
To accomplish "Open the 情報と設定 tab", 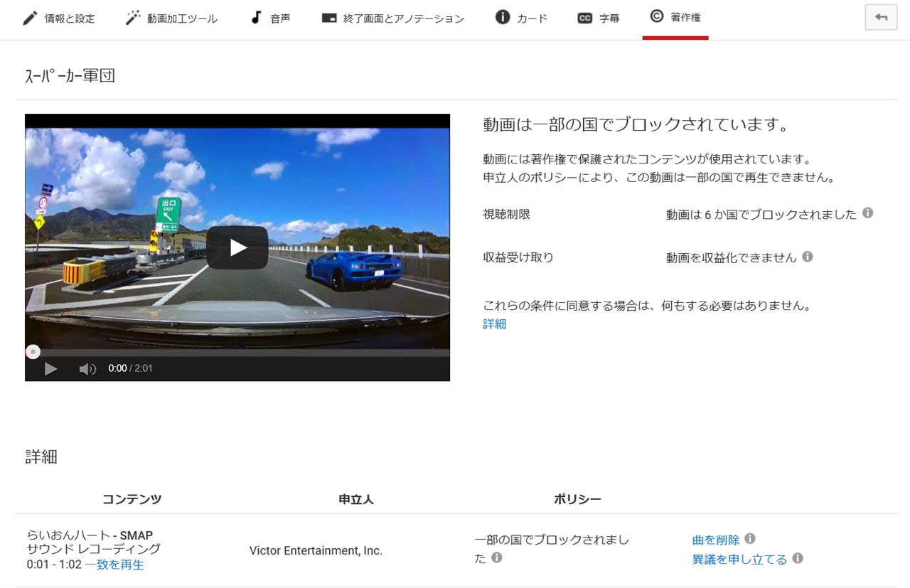I will tap(58, 18).
